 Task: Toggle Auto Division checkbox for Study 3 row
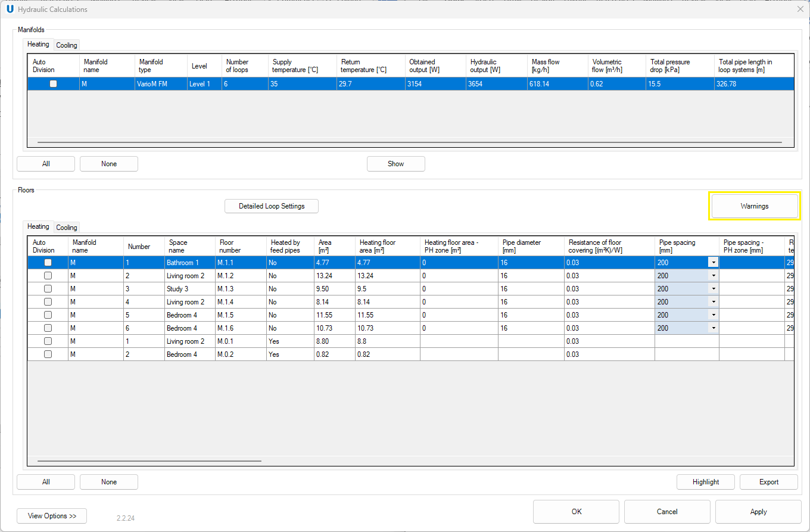coord(48,289)
